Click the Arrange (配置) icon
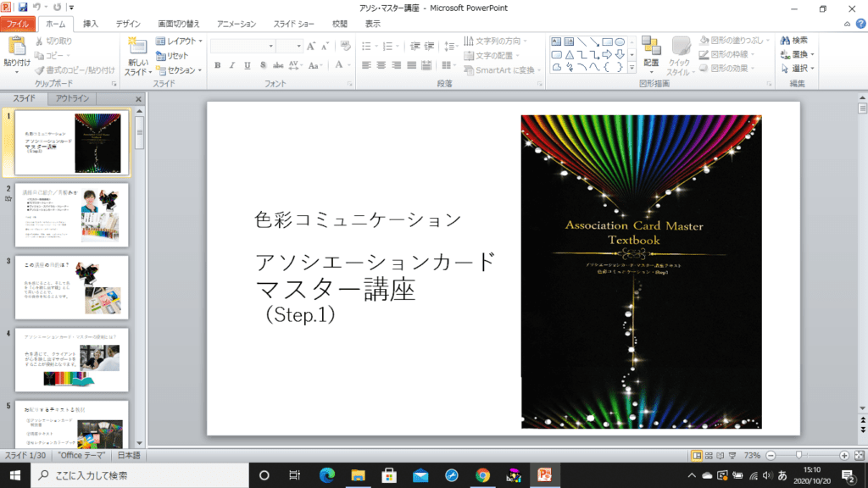 pos(650,47)
